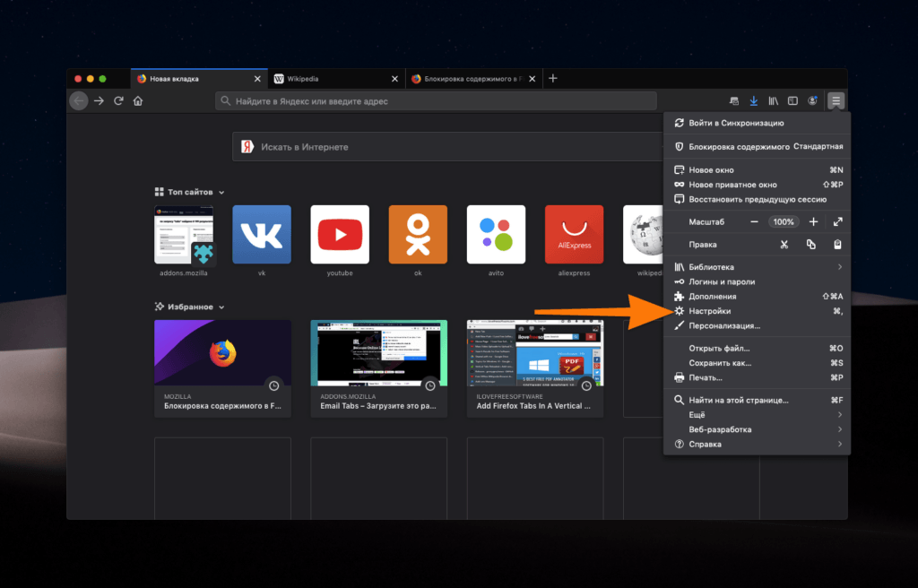Open Настройки from the menu
Viewport: 918px width, 588px height.
click(x=757, y=311)
